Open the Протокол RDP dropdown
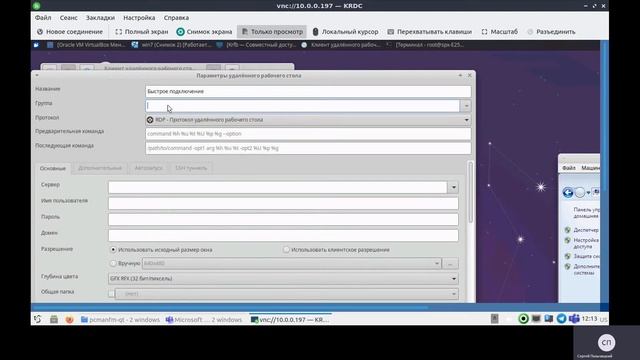The image size is (640, 360). [308, 120]
